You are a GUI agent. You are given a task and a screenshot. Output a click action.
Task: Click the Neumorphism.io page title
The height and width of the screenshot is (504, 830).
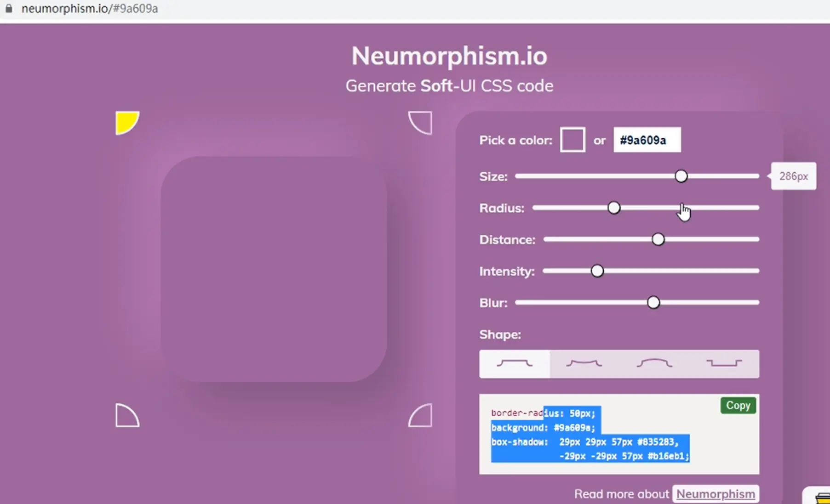pyautogui.click(x=449, y=56)
